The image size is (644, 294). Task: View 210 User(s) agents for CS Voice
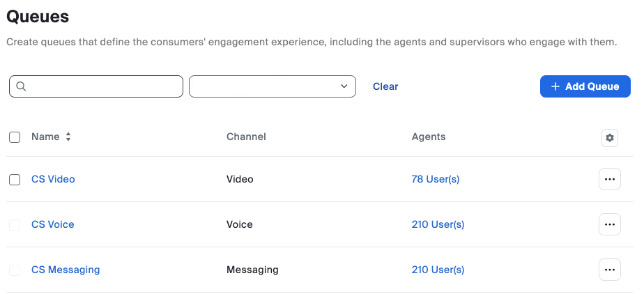(438, 224)
